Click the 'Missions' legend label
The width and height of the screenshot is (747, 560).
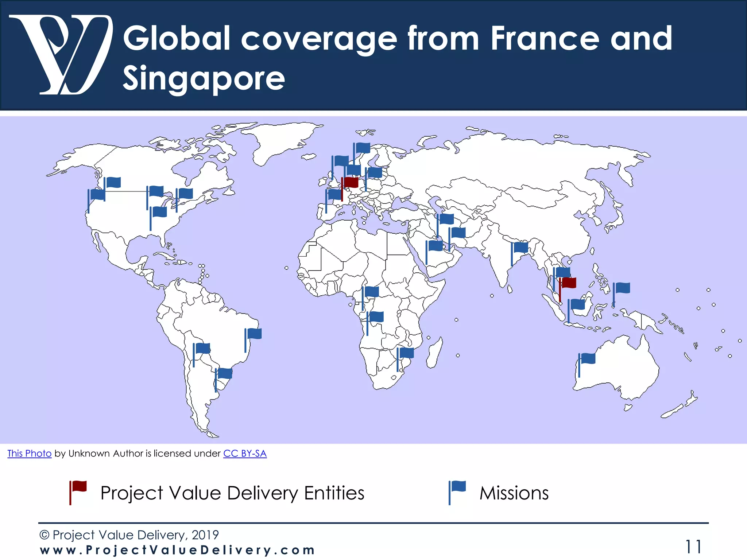[x=514, y=493]
